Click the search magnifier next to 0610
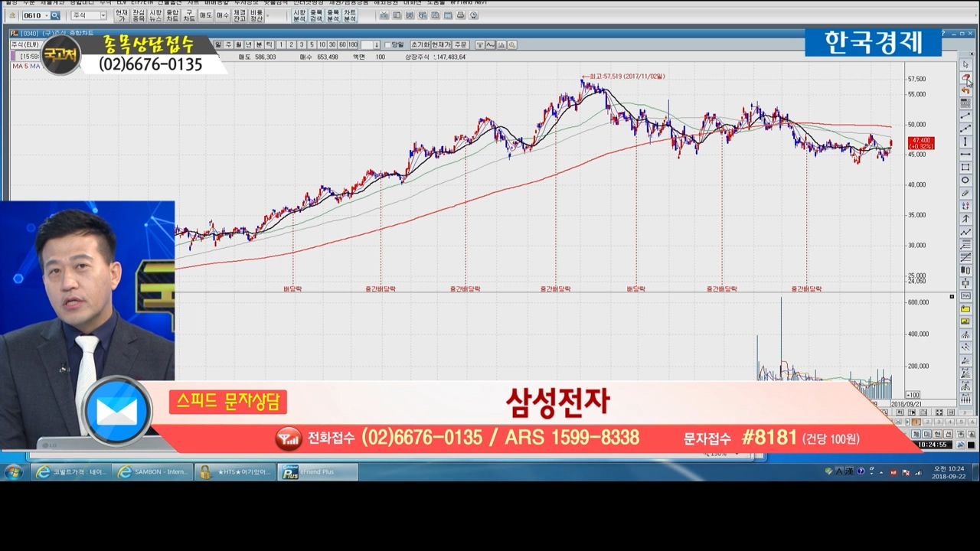The width and height of the screenshot is (980, 551). tap(55, 15)
